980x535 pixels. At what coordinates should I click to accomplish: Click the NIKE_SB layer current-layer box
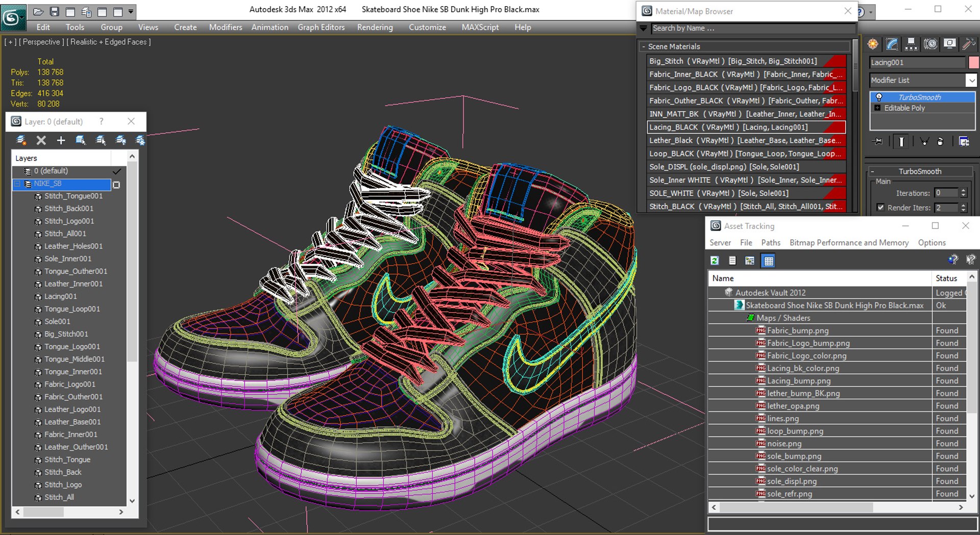(x=116, y=185)
